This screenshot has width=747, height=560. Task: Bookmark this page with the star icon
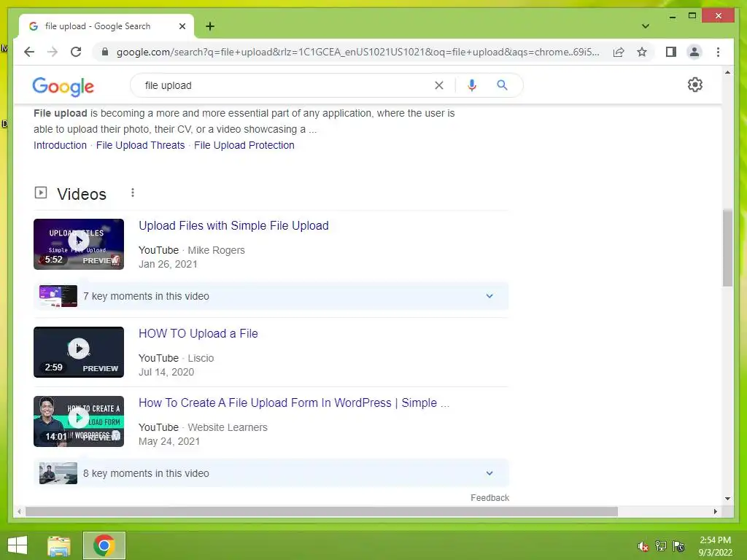pyautogui.click(x=642, y=52)
